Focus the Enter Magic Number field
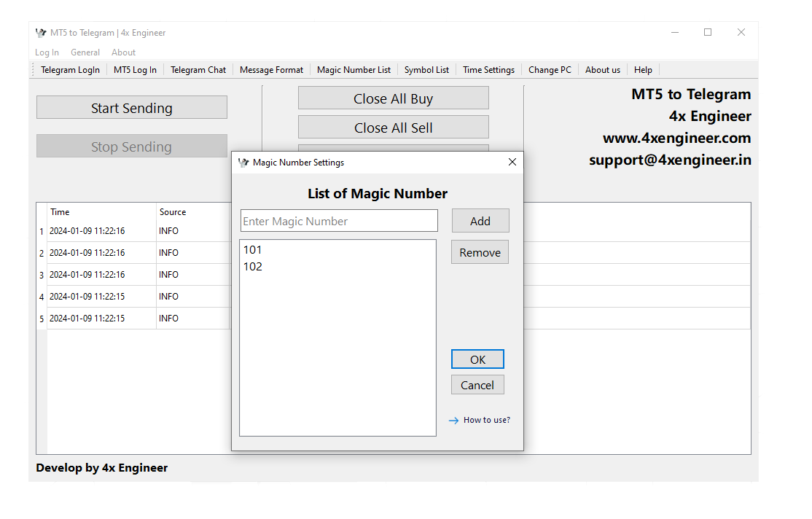This screenshot has height=519, width=812. pos(339,221)
